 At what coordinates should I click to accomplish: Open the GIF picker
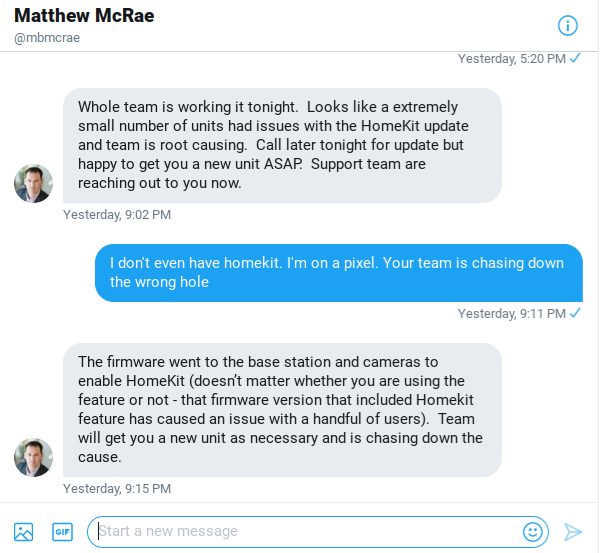tap(62, 532)
